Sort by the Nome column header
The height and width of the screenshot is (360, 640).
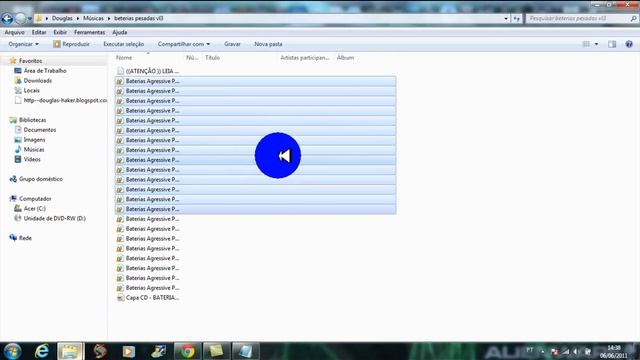click(124, 58)
